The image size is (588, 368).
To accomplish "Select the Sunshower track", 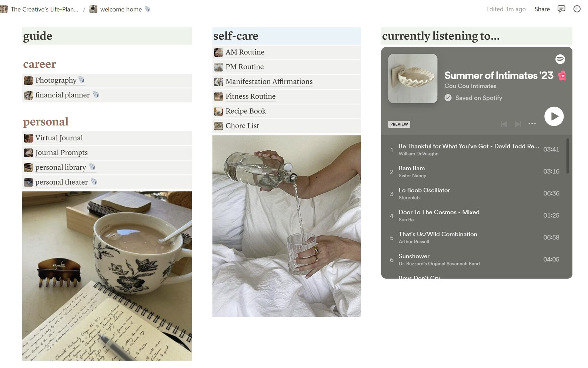I will [475, 260].
